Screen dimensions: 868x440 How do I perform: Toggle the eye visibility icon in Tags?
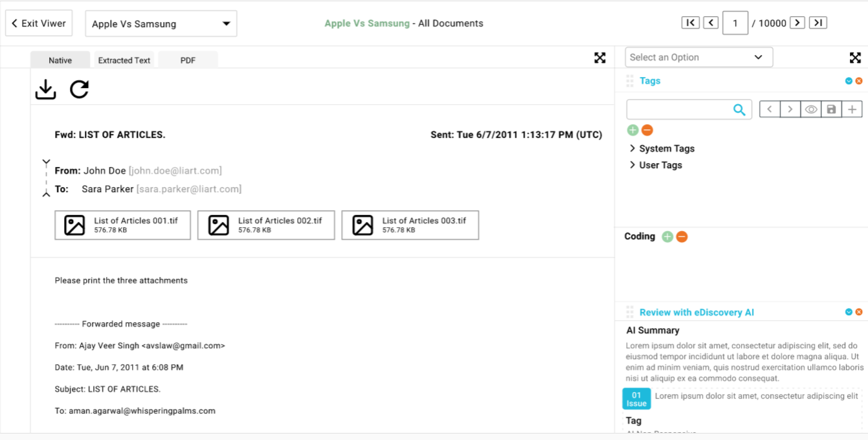pyautogui.click(x=811, y=110)
